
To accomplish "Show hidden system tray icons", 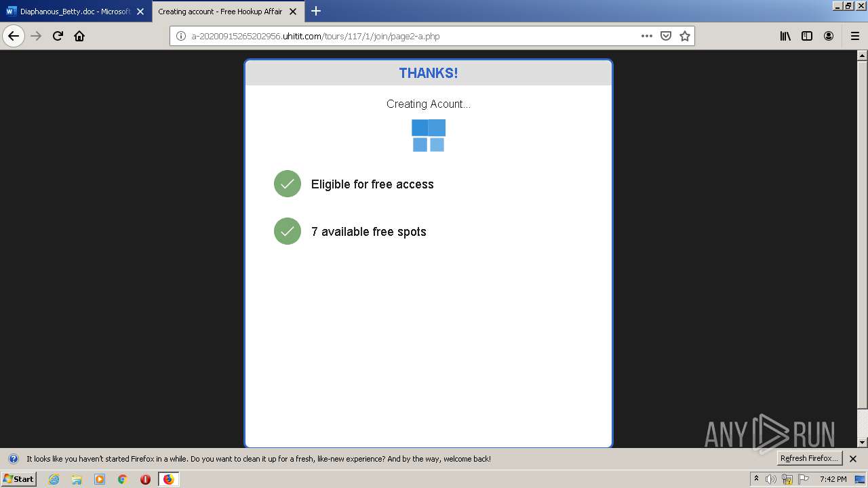I will pyautogui.click(x=756, y=479).
